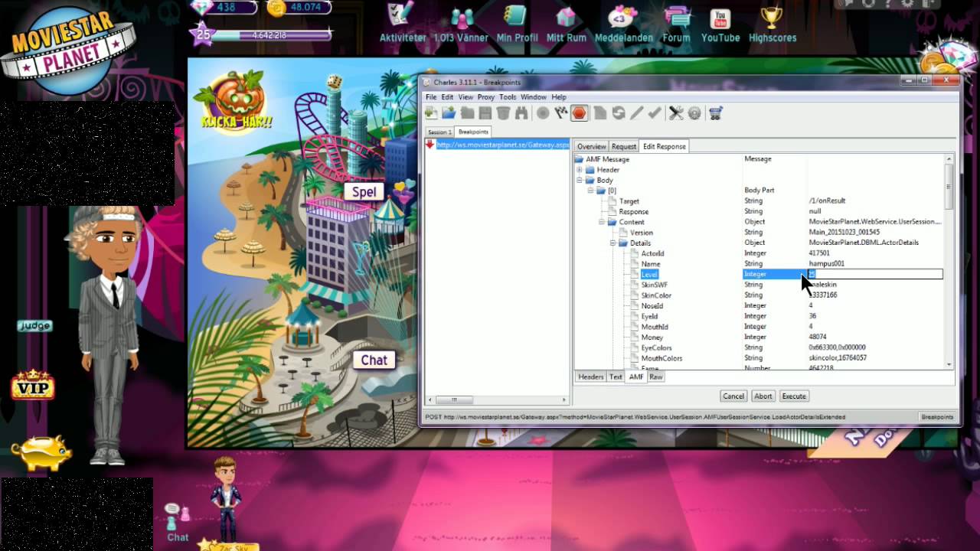This screenshot has width=980, height=551.
Task: Toggle the Record circle icon in Charles
Action: [x=543, y=113]
